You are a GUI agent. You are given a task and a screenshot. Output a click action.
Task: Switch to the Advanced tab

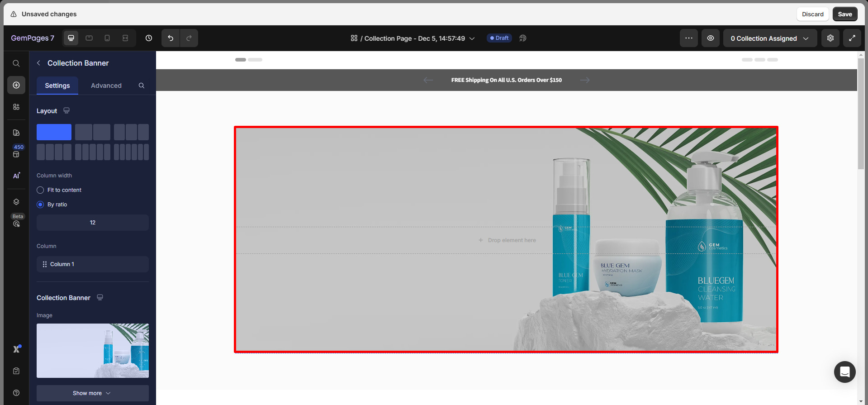(x=106, y=86)
